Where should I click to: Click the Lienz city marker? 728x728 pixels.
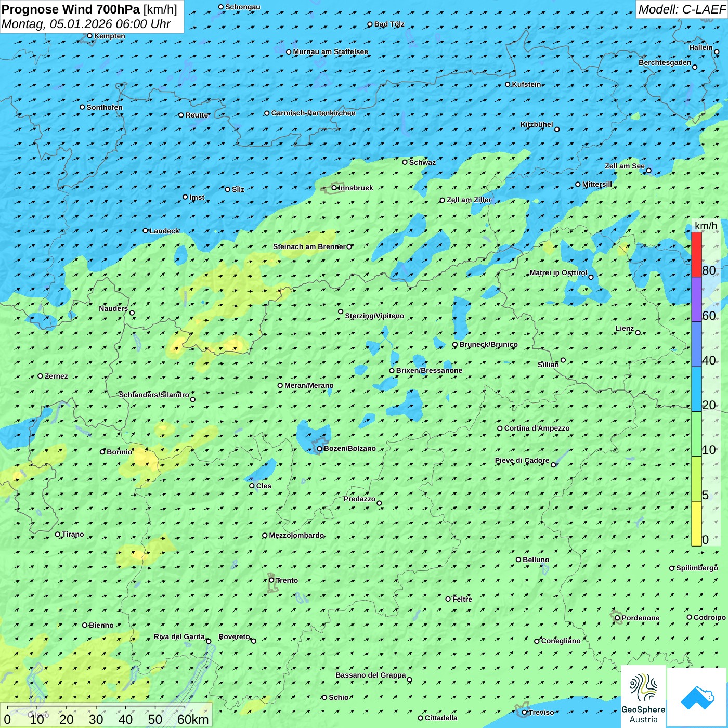point(638,333)
